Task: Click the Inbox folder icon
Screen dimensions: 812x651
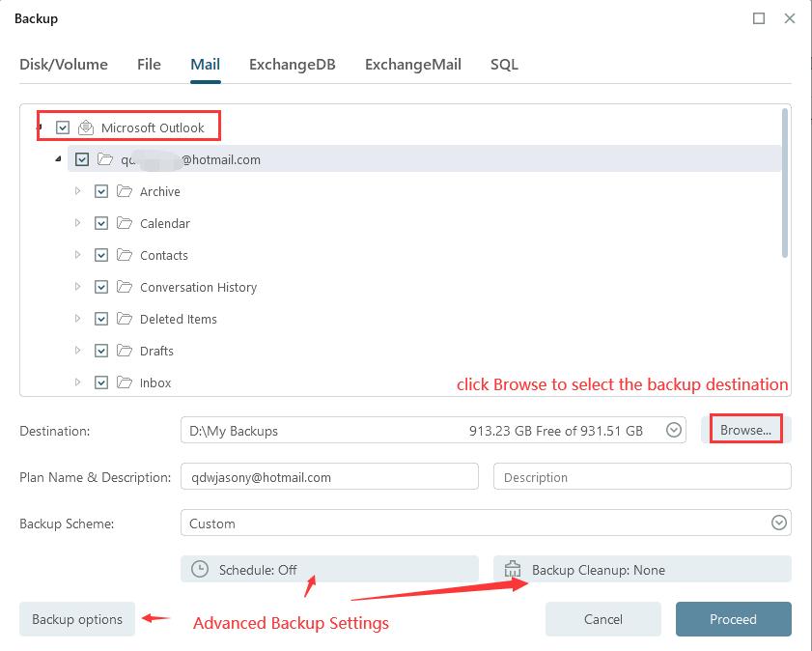Action: (125, 382)
